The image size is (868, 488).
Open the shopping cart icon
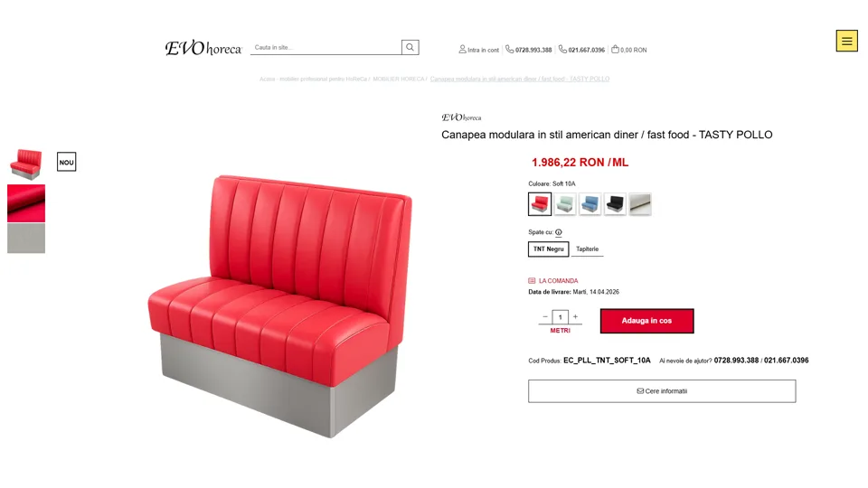coord(615,49)
